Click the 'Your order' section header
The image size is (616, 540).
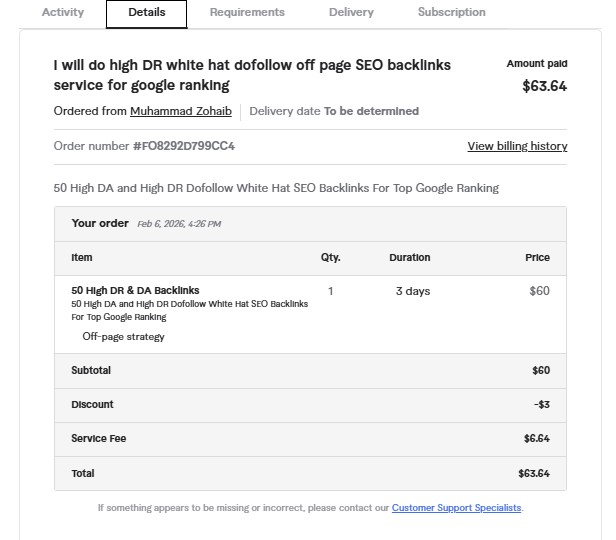101,223
